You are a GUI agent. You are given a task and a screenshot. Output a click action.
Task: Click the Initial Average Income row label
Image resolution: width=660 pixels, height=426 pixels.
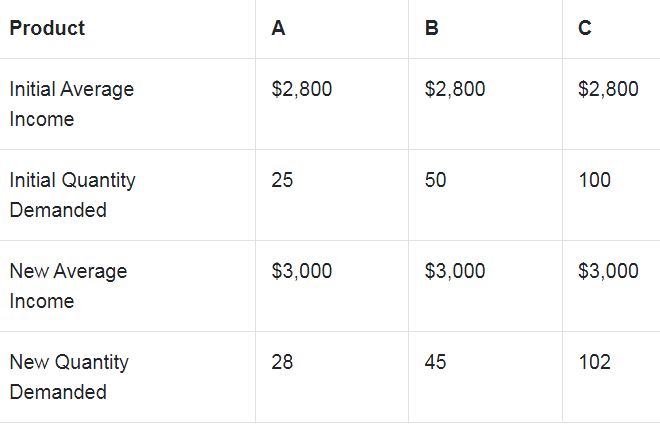pyautogui.click(x=71, y=104)
